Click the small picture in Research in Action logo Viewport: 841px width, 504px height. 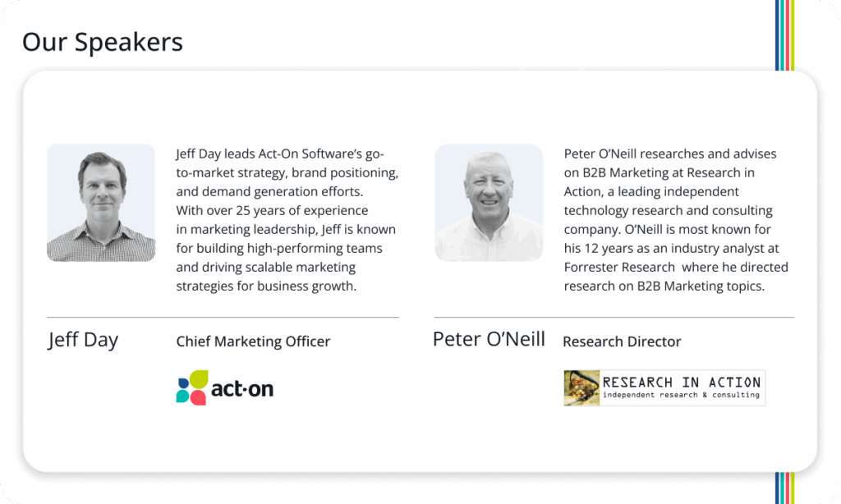(x=581, y=388)
